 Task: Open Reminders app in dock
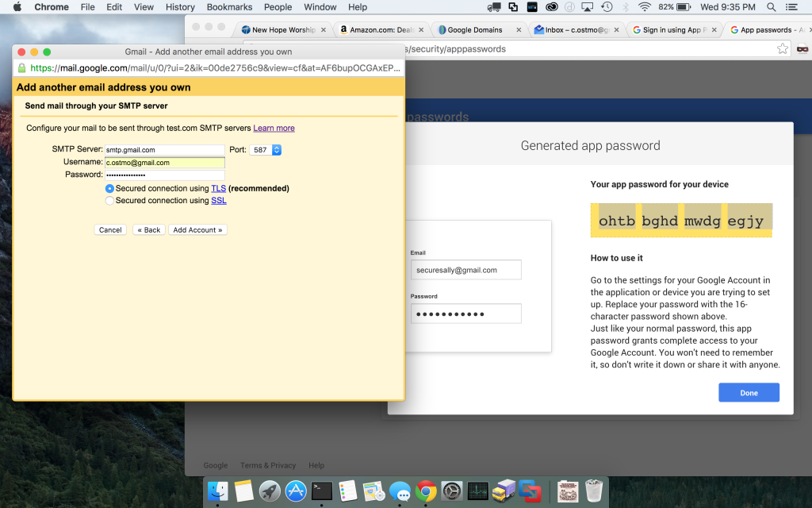(348, 491)
